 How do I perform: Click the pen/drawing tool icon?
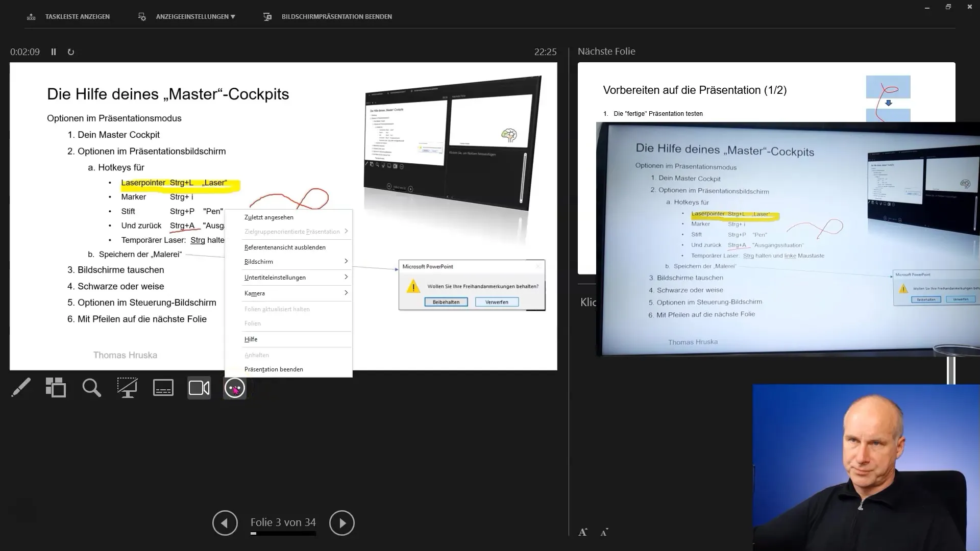20,388
